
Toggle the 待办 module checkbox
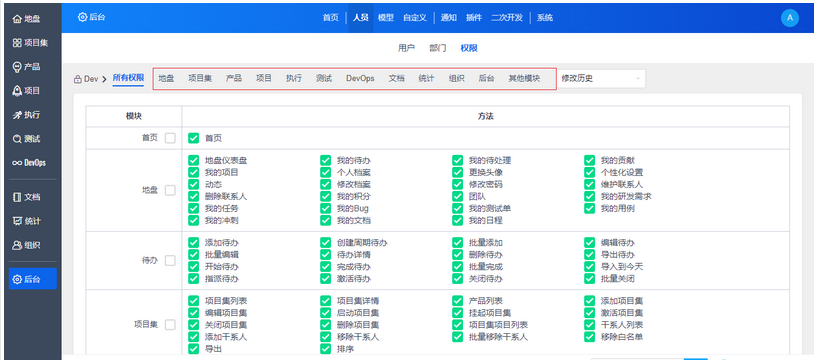pos(170,261)
